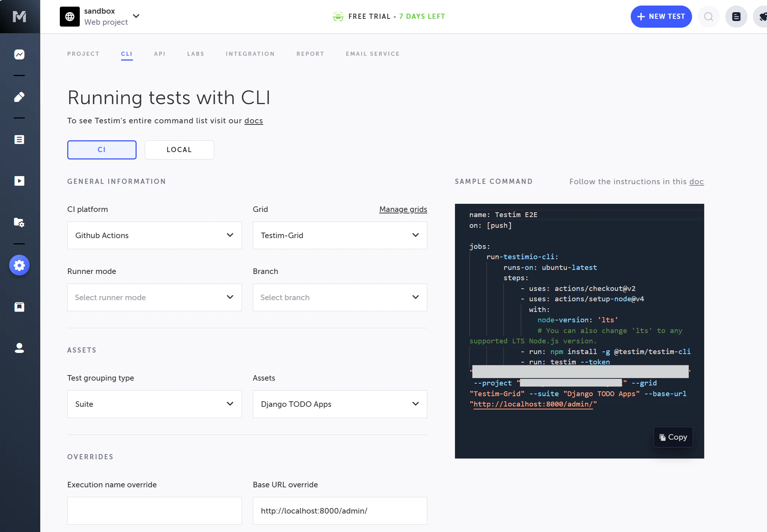Click the 'npm install -g @testim/testim-cli' line

coord(606,352)
